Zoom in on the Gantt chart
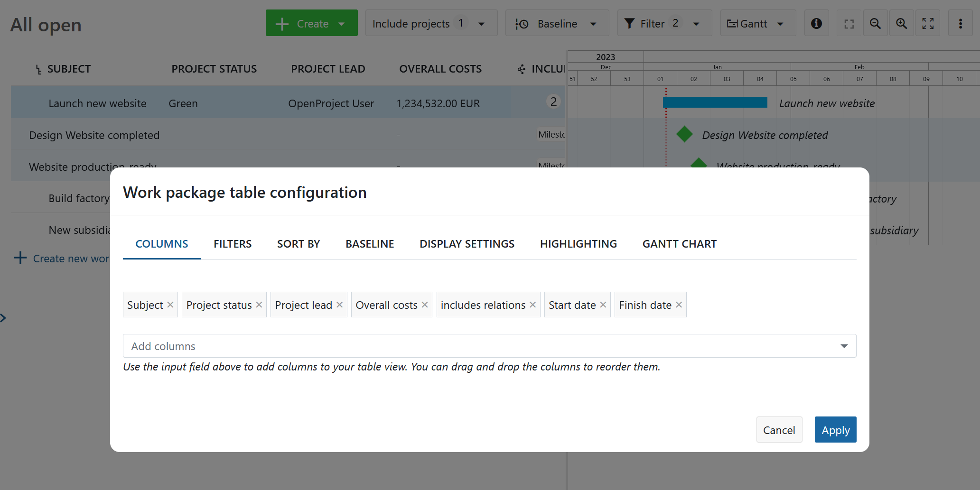The height and width of the screenshot is (490, 980). coord(902,23)
